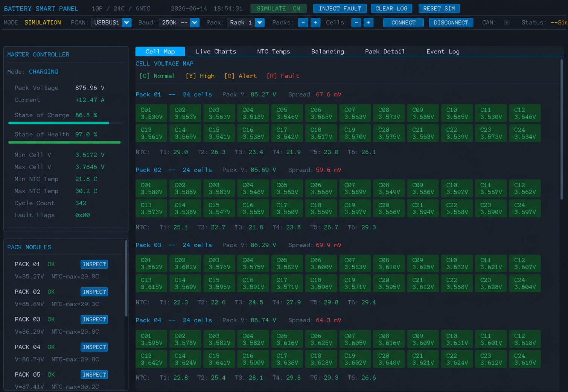This screenshot has width=568, height=392.
Task: Toggle the SIMULATE ON button
Action: [278, 8]
